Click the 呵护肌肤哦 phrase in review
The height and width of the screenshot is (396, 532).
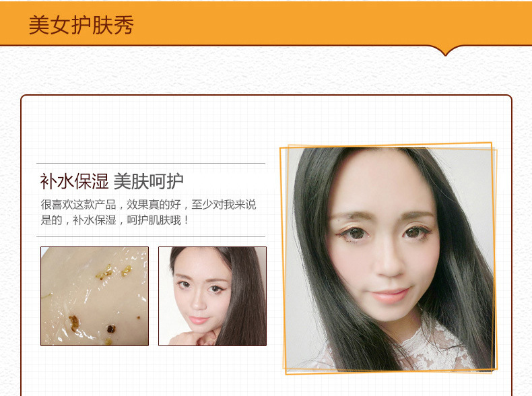(x=154, y=220)
